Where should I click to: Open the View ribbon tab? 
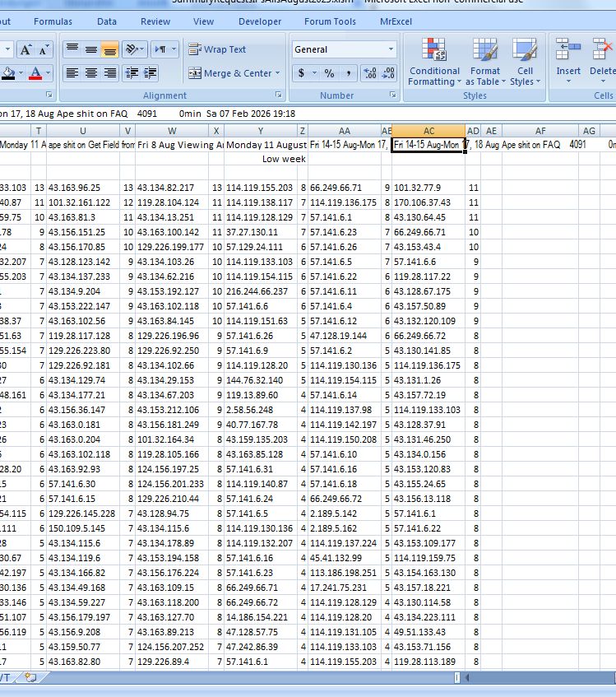(203, 21)
